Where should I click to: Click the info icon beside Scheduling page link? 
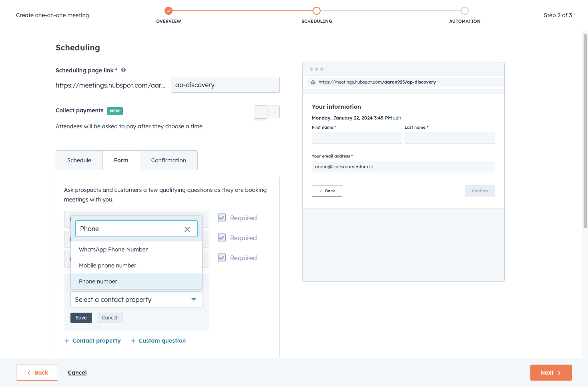[123, 70]
